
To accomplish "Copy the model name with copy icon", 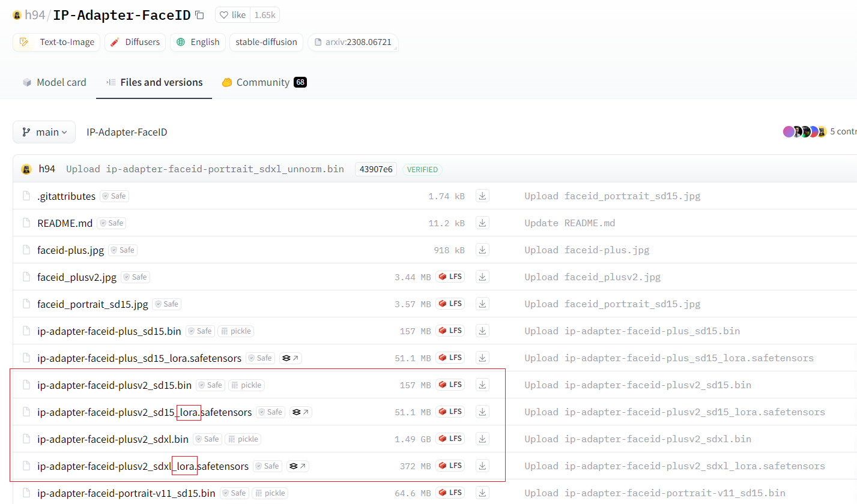I will [x=200, y=15].
